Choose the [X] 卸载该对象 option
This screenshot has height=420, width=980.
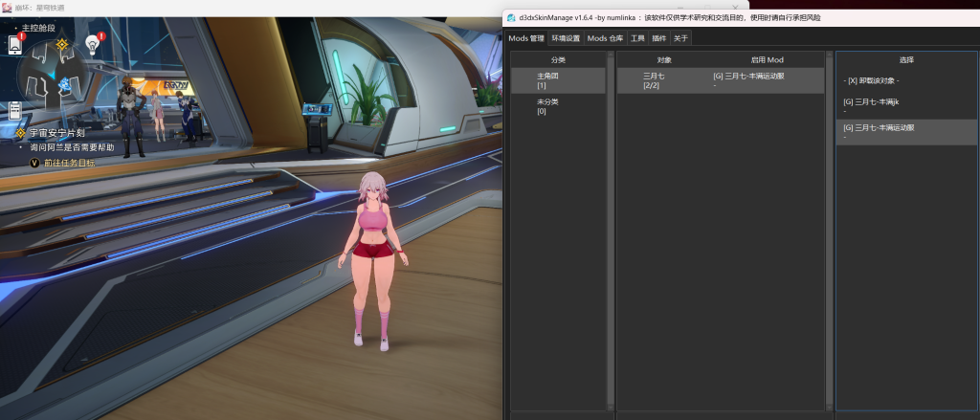(907, 80)
